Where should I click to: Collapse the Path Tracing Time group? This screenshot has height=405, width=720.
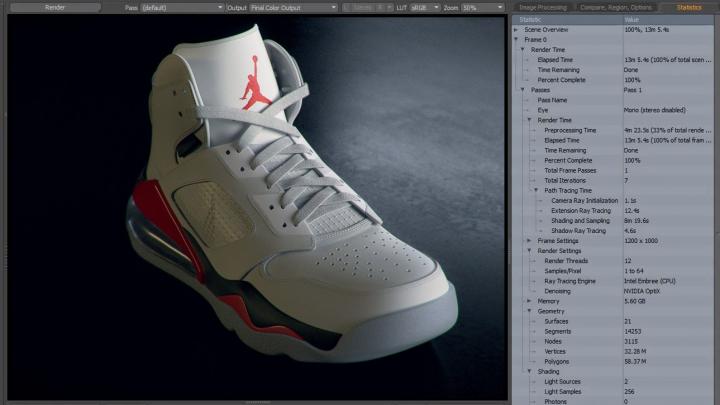[x=536, y=190]
